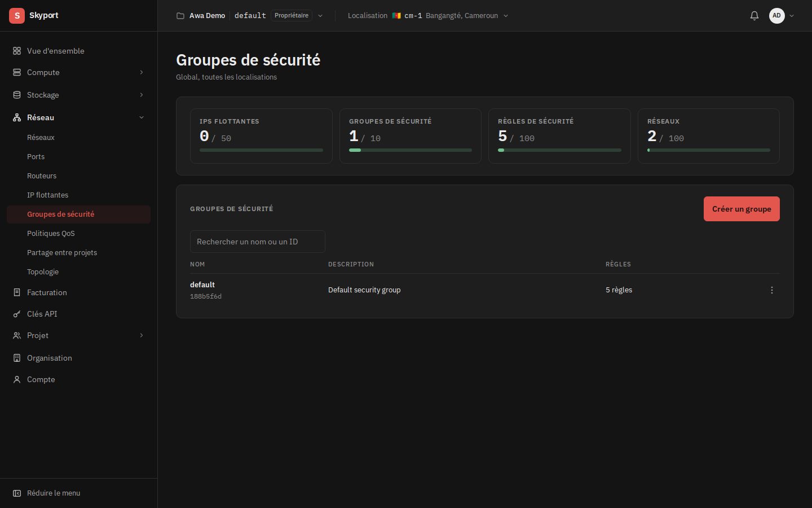812x508 pixels.
Task: Open the row actions menu for default
Action: coord(772,290)
